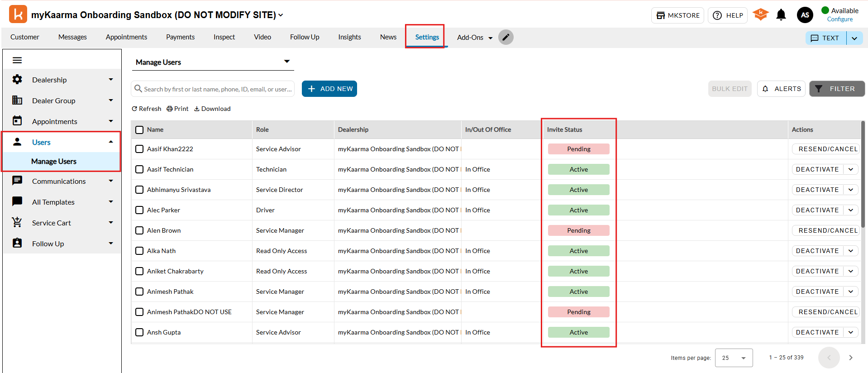Toggle the select-all checkbox in Name header
Viewport: 868px width, 373px height.
(x=139, y=130)
